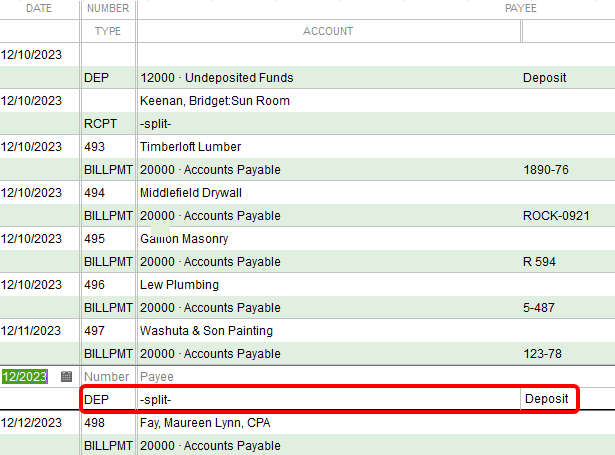Click the DATE column header
This screenshot has width=615, height=455.
point(39,8)
